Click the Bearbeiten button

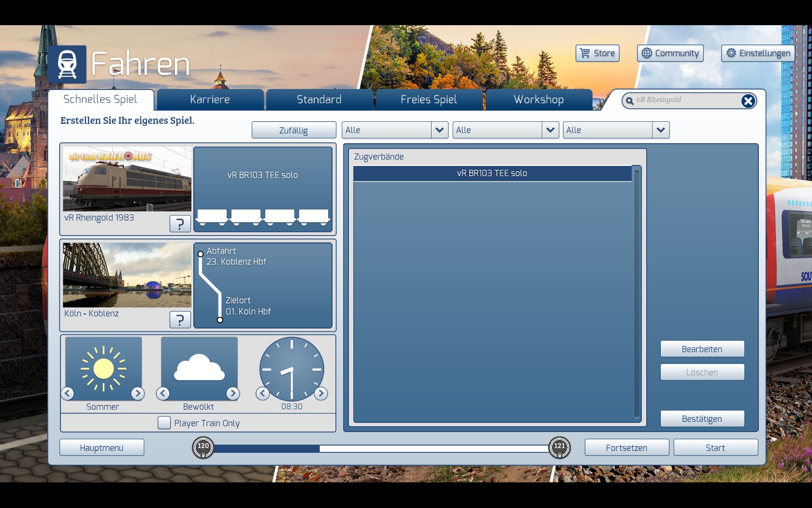point(702,349)
